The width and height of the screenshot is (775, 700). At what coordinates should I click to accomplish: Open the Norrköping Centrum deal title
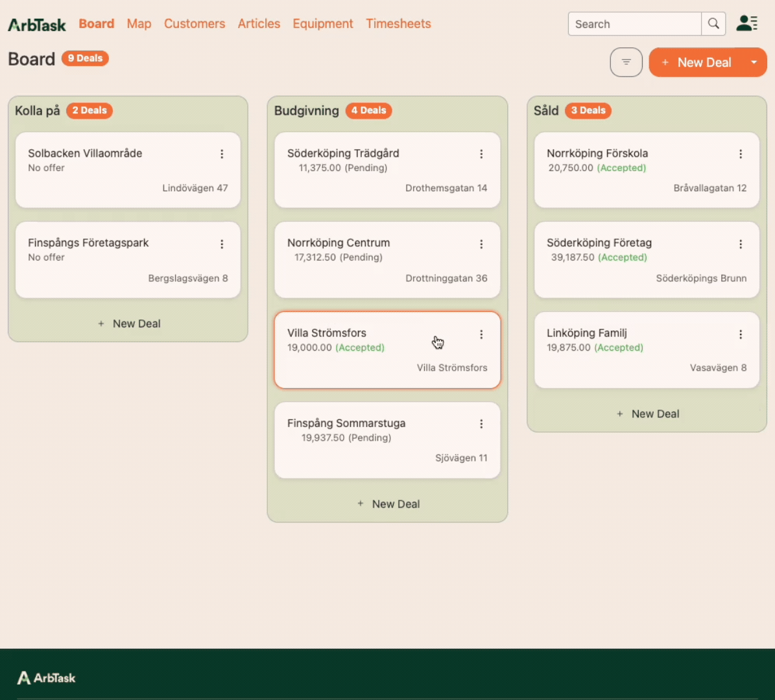click(339, 243)
